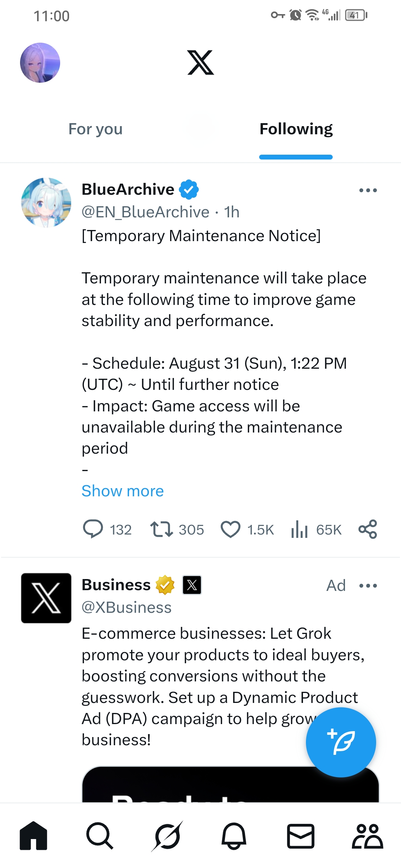Screen dimensions: 401x868
Task: Open the profile avatar menu
Action: click(x=40, y=63)
